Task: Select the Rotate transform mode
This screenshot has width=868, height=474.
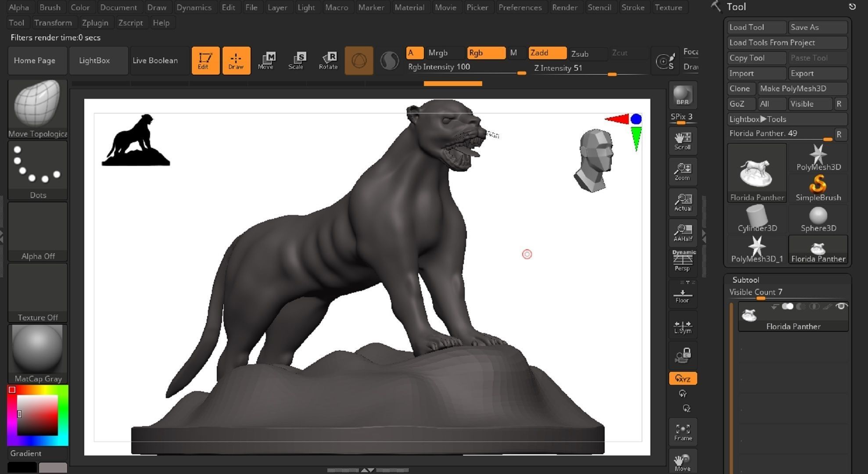Action: [x=328, y=61]
